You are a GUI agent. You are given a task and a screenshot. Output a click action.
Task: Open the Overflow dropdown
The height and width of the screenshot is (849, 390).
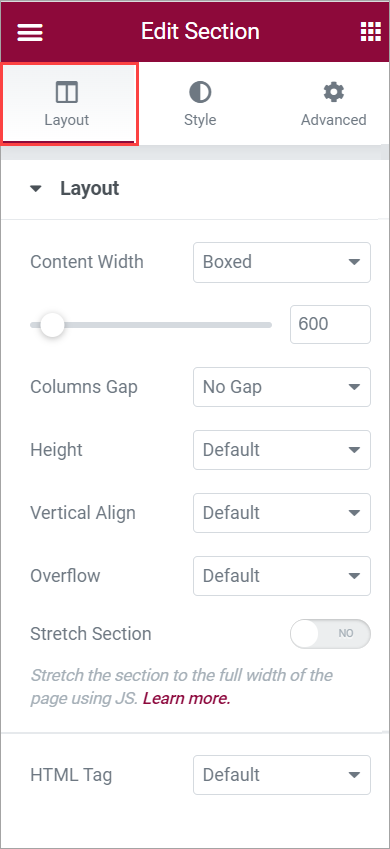[282, 576]
